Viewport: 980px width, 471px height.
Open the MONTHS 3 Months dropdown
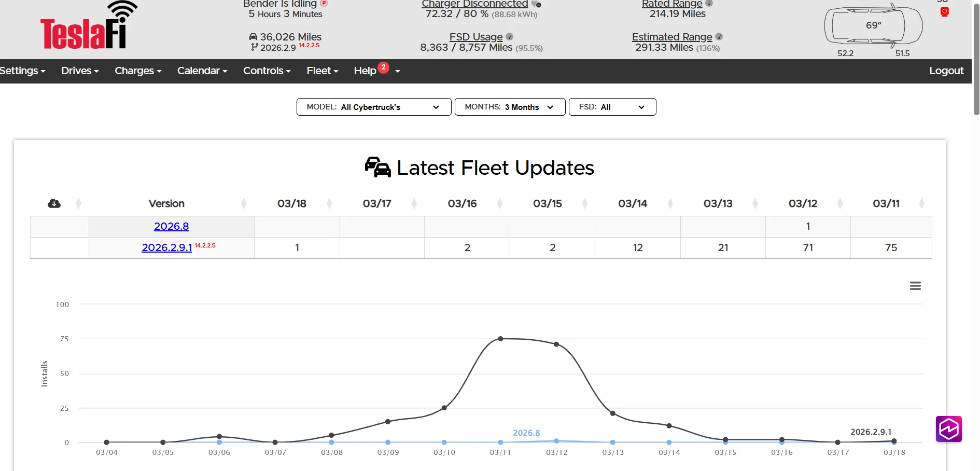pos(510,107)
